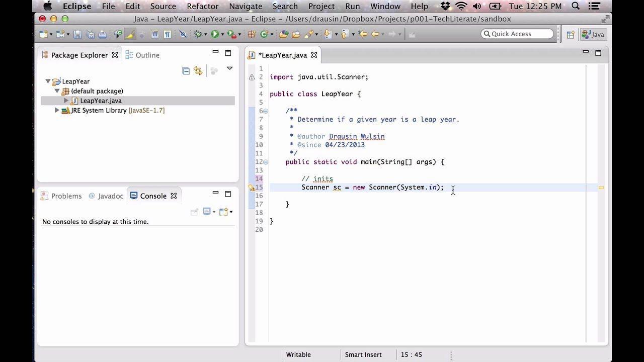Click the overview ruler warning marker
Viewport: 644px width, 362px height.
(601, 188)
